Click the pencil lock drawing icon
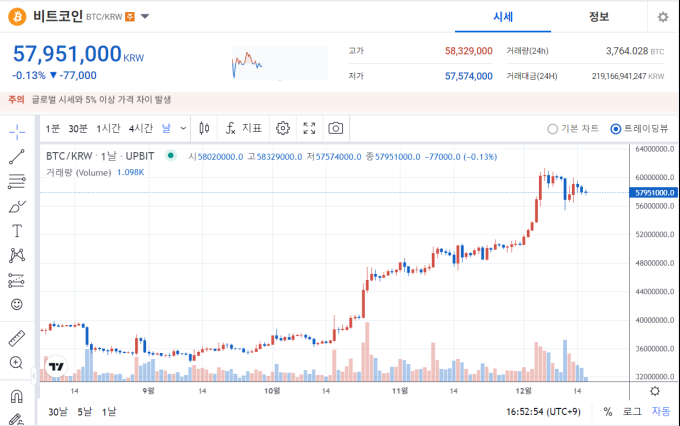Screen dimensions: 680x426 [x=16, y=419]
